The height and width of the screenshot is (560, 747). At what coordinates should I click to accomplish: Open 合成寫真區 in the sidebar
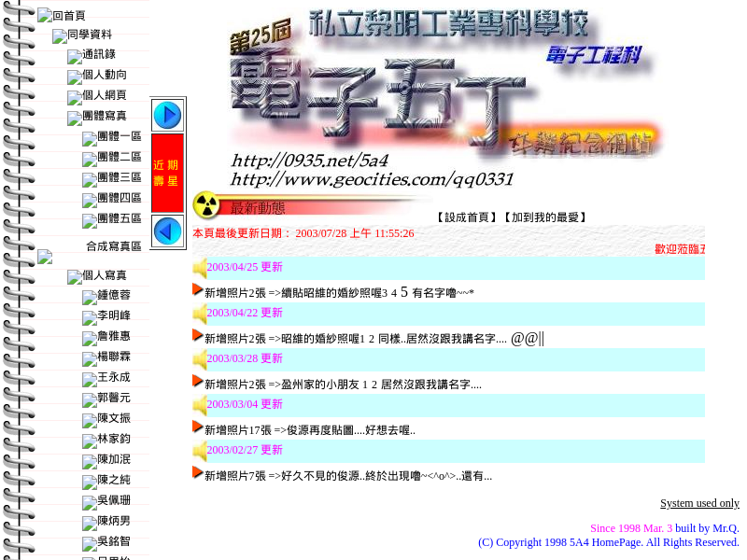pyautogui.click(x=113, y=246)
